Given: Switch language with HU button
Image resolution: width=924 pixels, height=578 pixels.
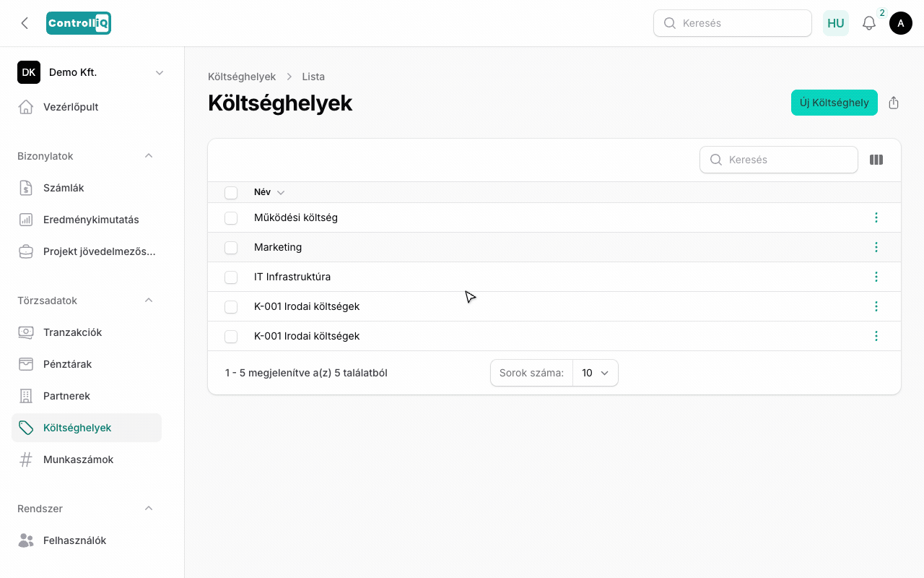Looking at the screenshot, I should pos(836,23).
